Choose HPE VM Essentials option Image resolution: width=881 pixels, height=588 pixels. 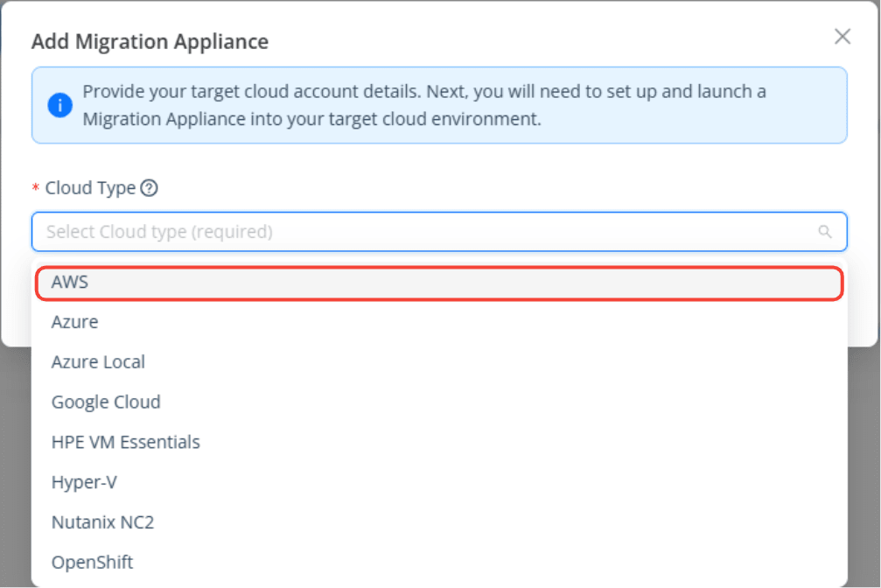(439, 443)
